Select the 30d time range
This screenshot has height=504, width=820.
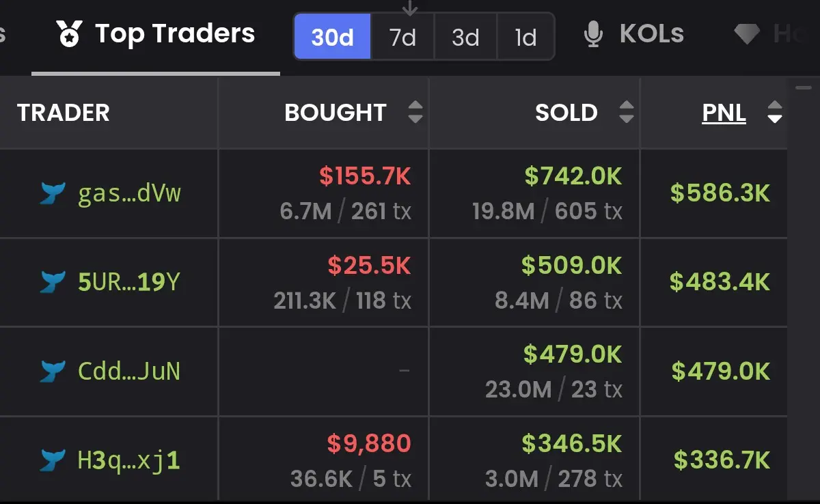pos(333,37)
